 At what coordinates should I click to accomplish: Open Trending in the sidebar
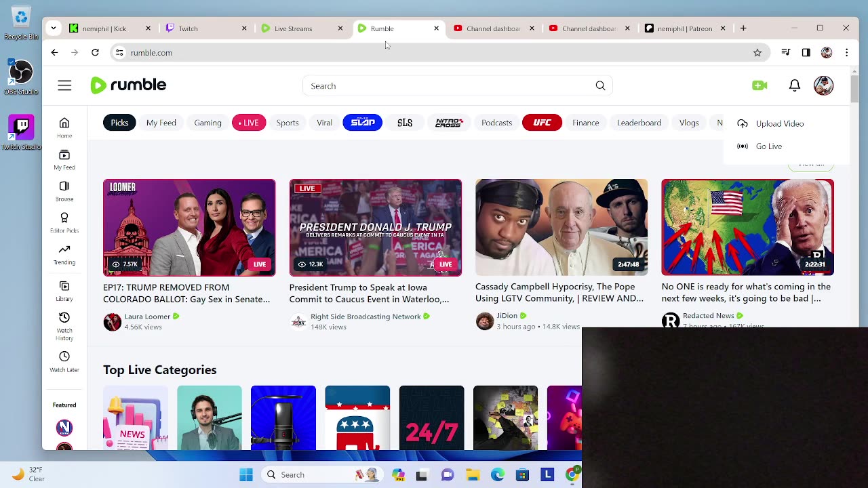pos(64,255)
